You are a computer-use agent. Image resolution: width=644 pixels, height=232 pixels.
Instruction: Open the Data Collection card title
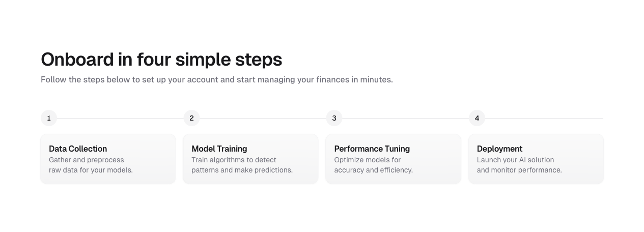78,149
